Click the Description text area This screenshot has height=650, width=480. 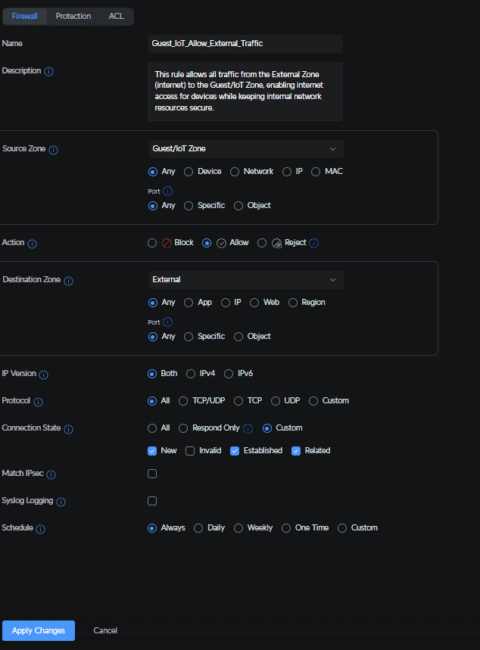(x=245, y=91)
